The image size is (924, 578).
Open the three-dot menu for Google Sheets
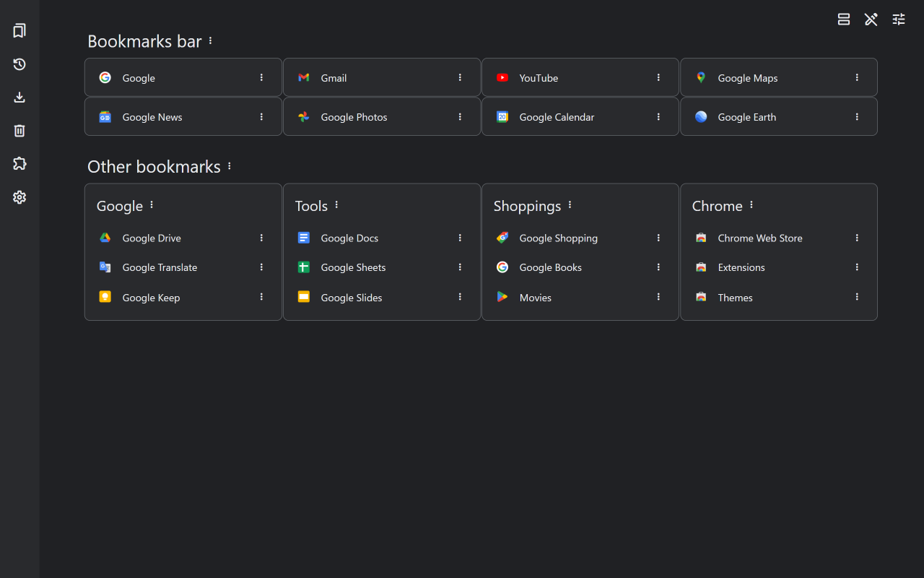pos(460,267)
